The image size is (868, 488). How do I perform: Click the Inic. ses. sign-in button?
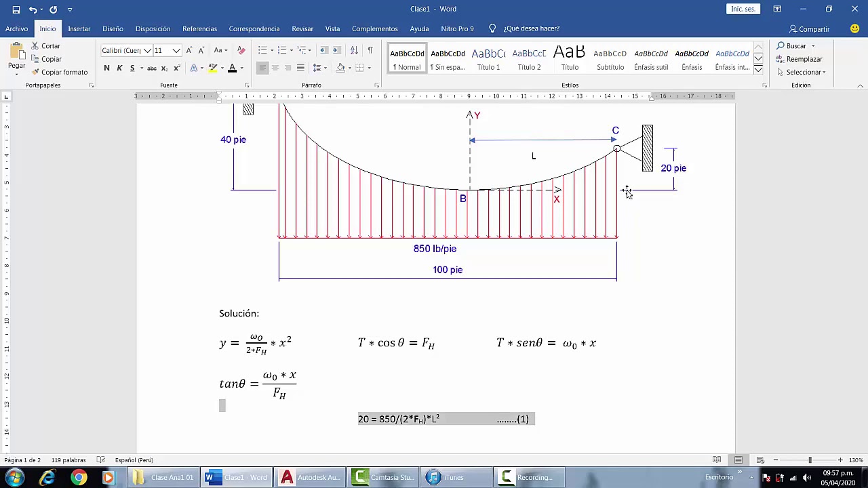coord(743,9)
